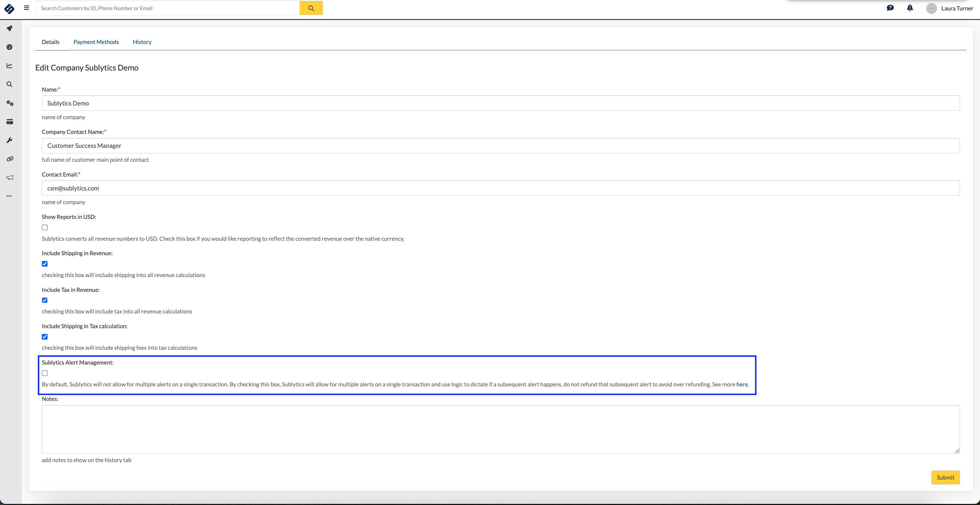Uncheck Include Shipping in Revenue
This screenshot has height=505, width=980.
[x=45, y=264]
